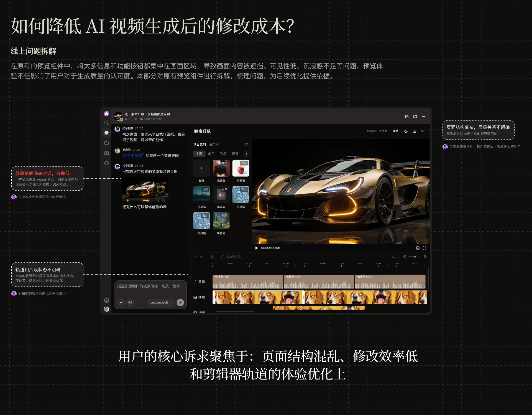Open the chat bubble sidebar icon

106,133
